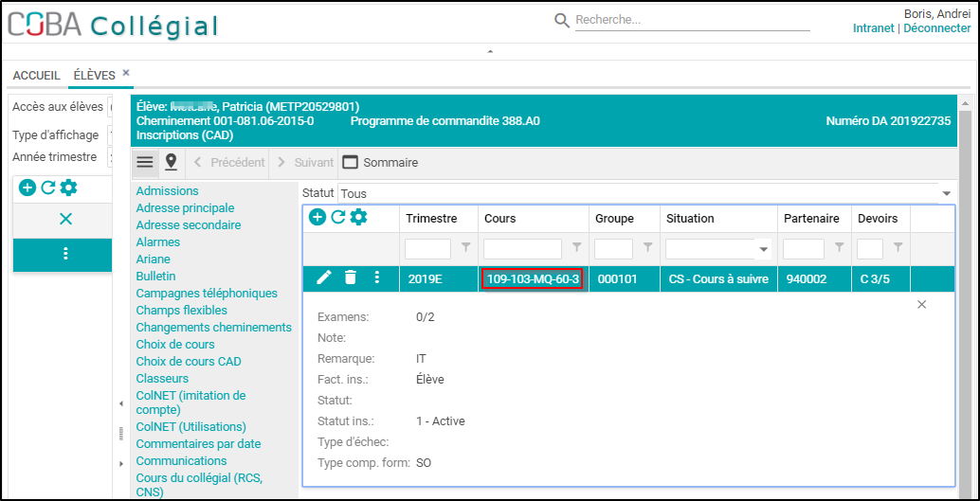The height and width of the screenshot is (501, 980).
Task: Close the ÉLÈVES tab
Action: [126, 73]
